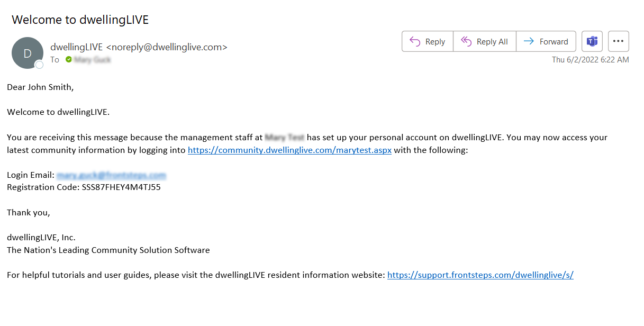Image resolution: width=644 pixels, height=326 pixels.
Task: Forward this email message
Action: tap(546, 42)
